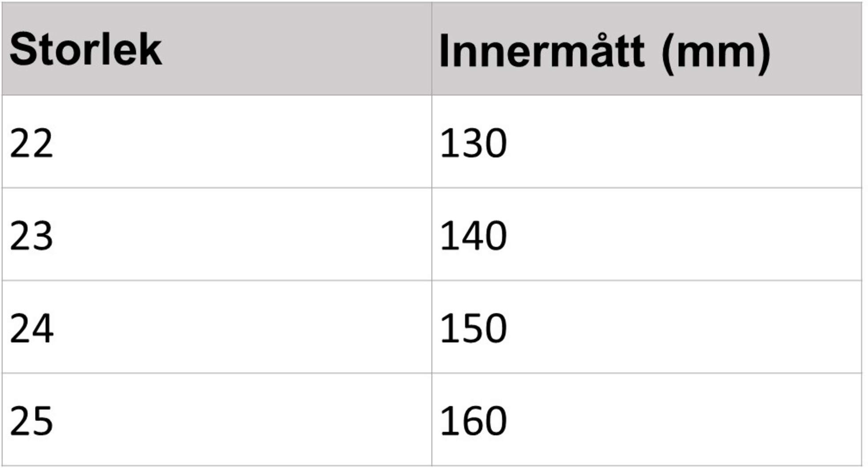Click the 130 inner measurement value
Viewport: 868px width, 468px height.
[473, 143]
